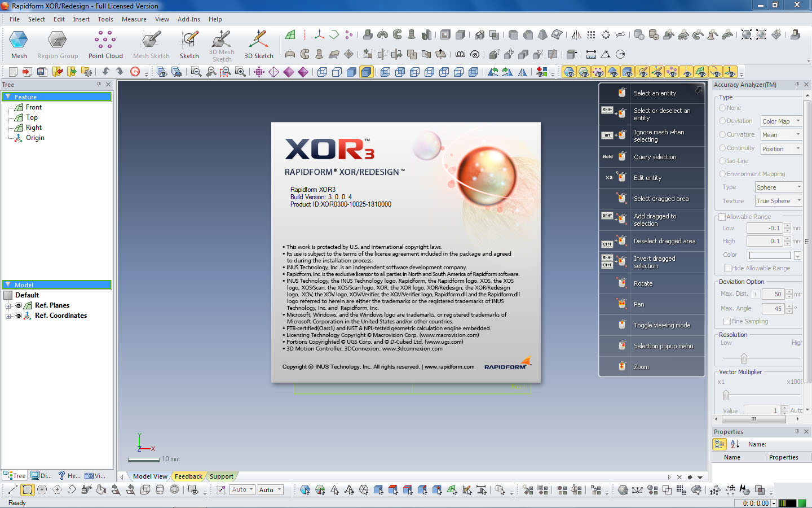The width and height of the screenshot is (812, 508).
Task: Click the Undo arrow in toolbar
Action: pos(105,72)
